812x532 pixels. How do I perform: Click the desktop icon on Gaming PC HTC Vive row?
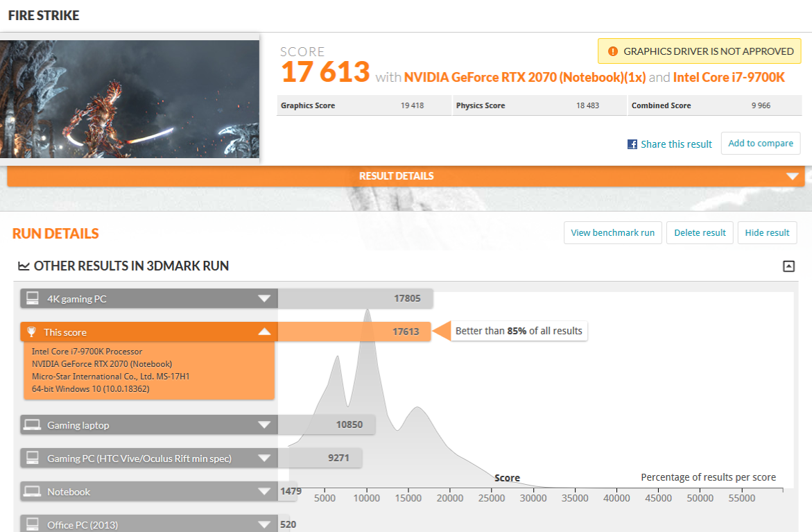(33, 457)
